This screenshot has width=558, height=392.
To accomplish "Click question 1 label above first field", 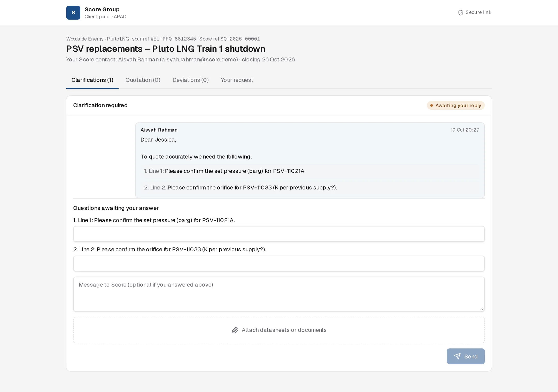I will [154, 220].
